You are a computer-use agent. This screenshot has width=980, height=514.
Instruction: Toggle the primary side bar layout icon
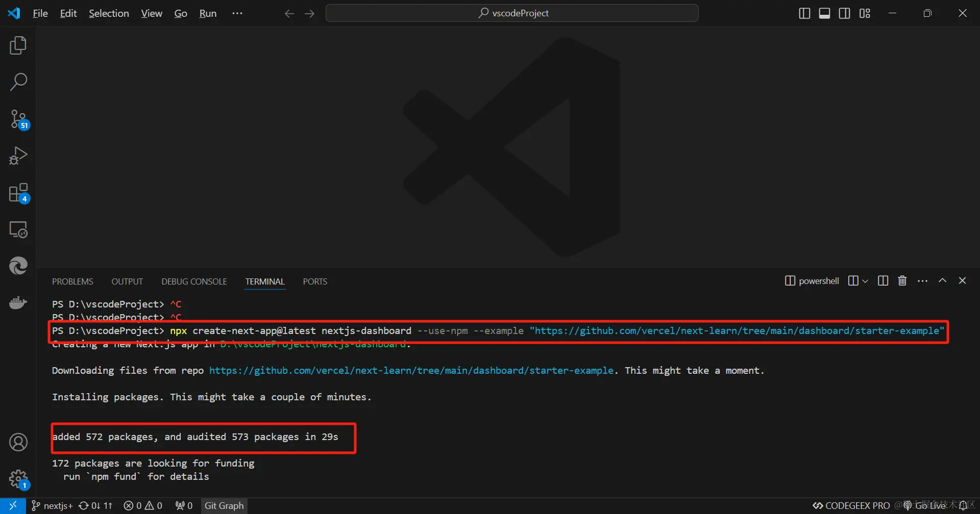click(804, 13)
